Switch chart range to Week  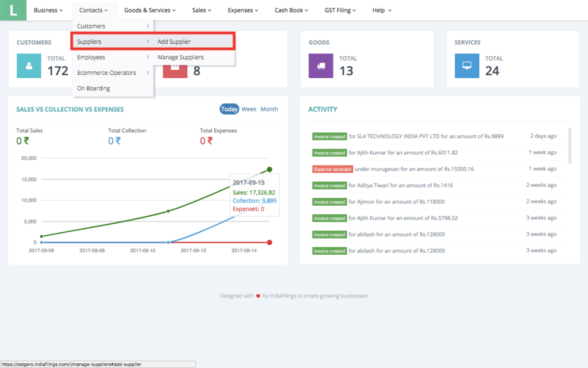(249, 109)
